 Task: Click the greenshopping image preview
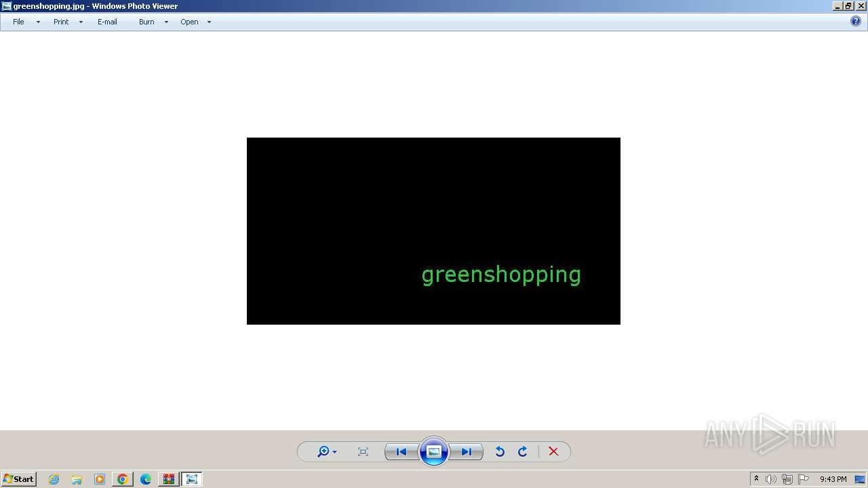[x=433, y=231]
